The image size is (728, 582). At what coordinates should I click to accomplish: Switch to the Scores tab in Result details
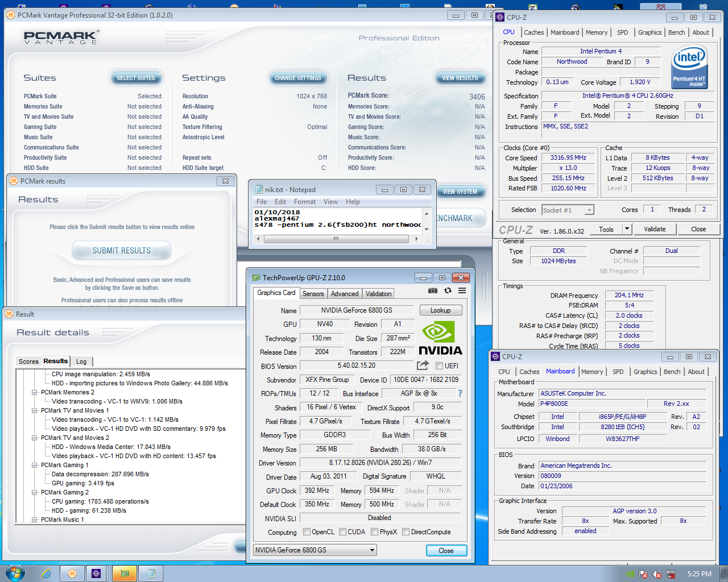28,361
